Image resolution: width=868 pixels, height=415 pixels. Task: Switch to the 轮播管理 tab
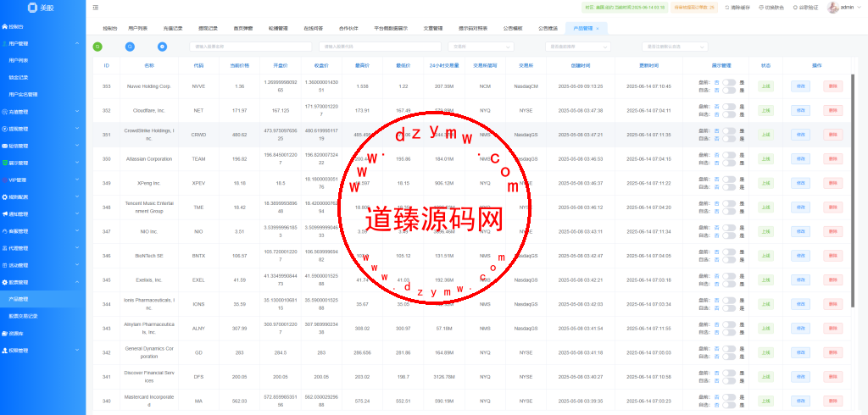click(278, 28)
